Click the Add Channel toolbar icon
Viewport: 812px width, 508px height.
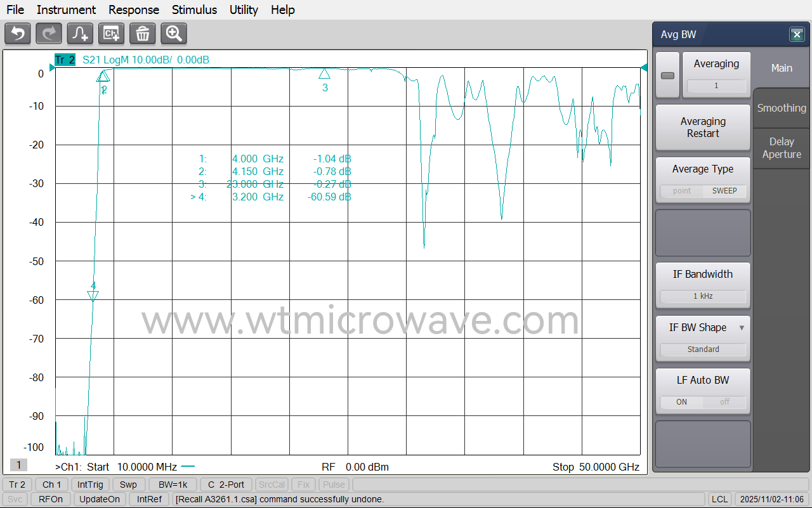pyautogui.click(x=111, y=34)
